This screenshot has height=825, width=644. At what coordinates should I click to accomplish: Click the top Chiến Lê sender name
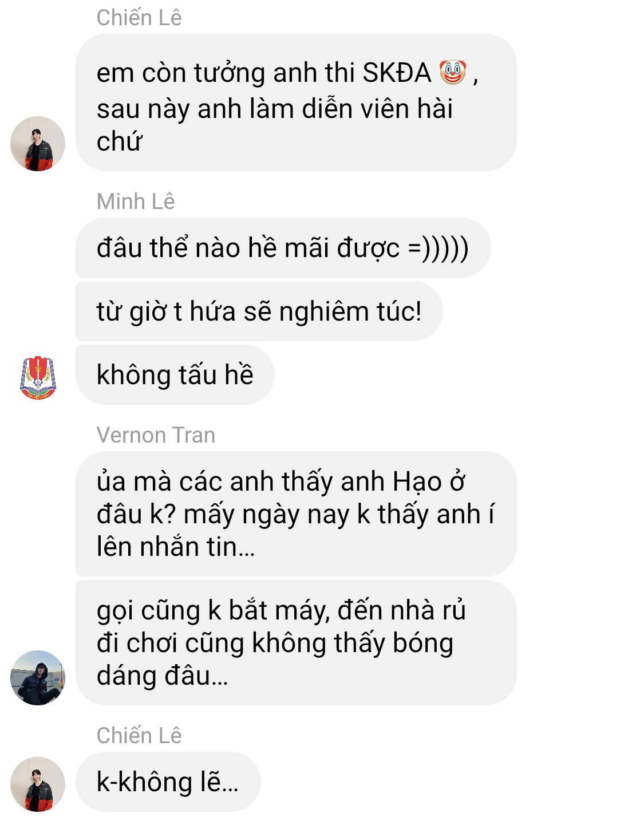point(139,18)
